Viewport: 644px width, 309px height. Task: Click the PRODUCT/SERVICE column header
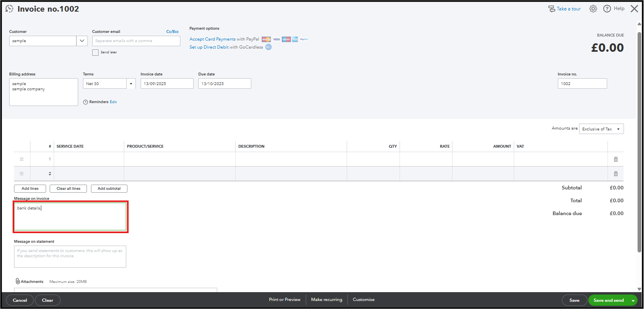tap(145, 146)
